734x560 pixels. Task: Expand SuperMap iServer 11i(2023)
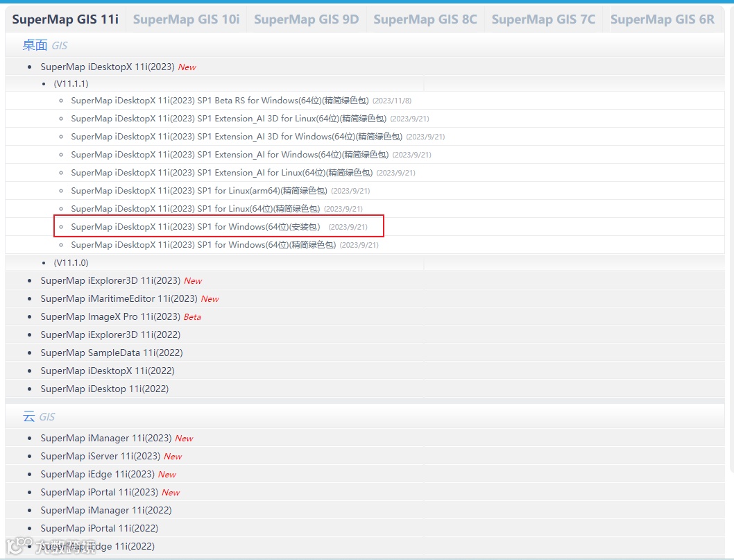point(100,456)
